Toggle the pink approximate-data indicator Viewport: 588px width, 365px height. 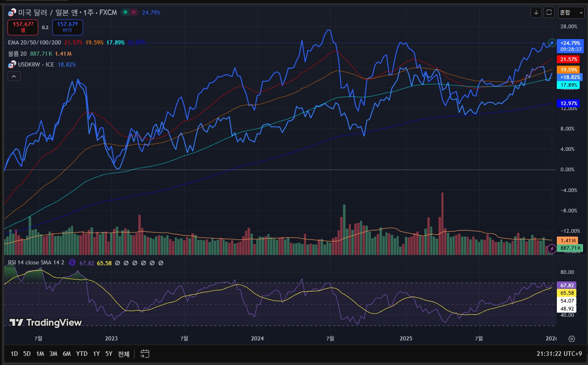click(x=134, y=12)
